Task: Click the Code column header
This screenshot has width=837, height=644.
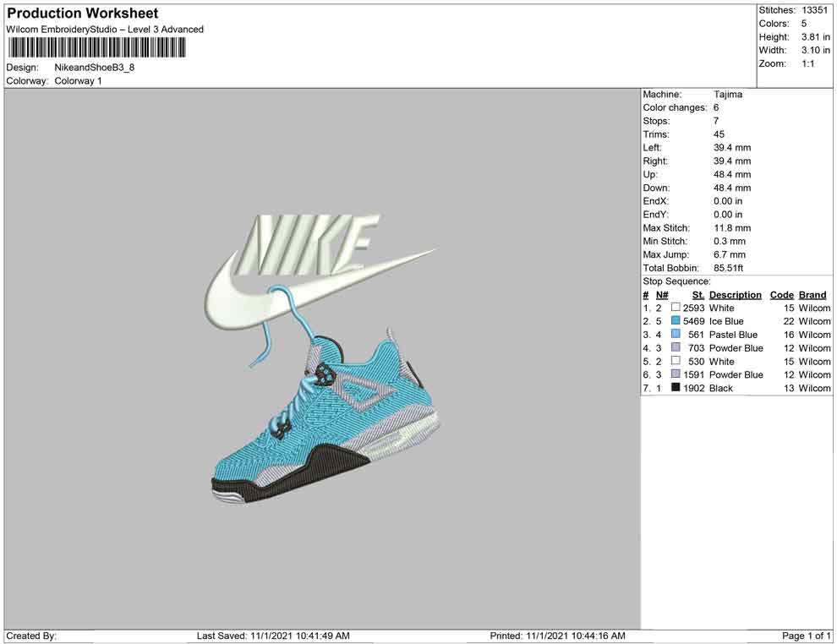Action: click(781, 295)
